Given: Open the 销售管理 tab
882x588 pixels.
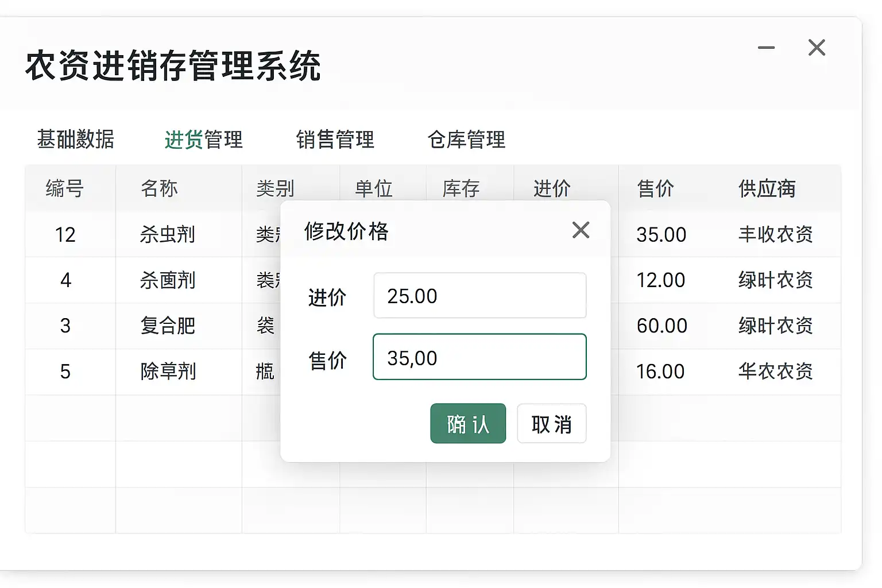Looking at the screenshot, I should click(x=335, y=140).
